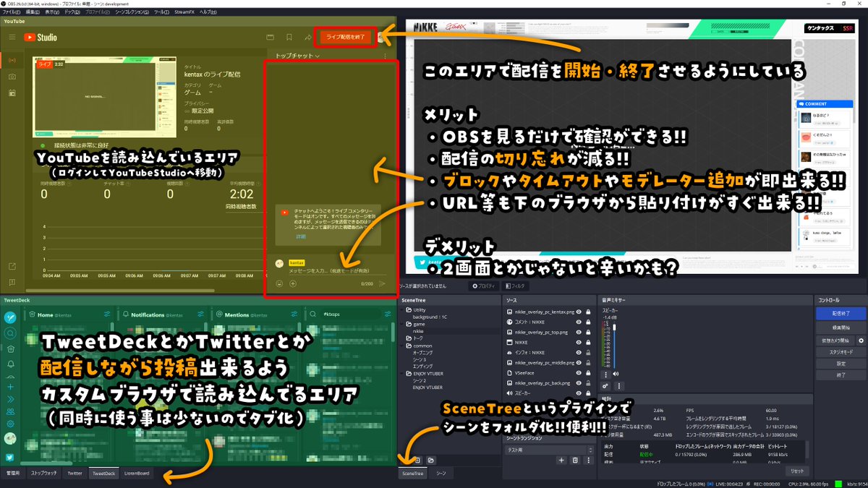Open the テスト用 scene transition dropdown
The image size is (868, 488).
click(550, 450)
